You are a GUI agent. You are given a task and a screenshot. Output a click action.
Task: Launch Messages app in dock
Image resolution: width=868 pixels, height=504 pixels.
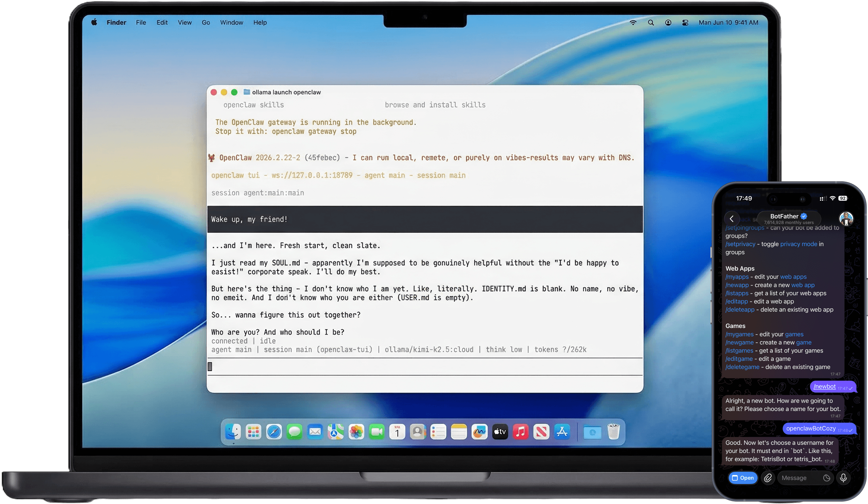[x=294, y=432]
